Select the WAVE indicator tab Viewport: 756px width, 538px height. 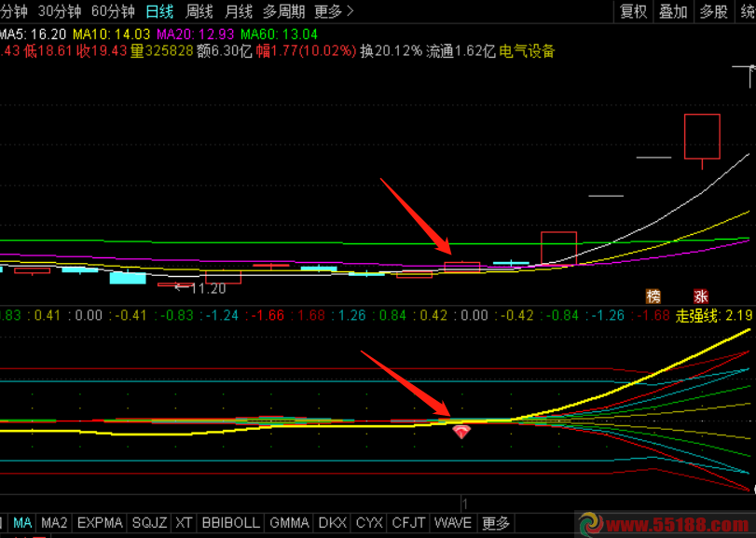click(x=453, y=523)
